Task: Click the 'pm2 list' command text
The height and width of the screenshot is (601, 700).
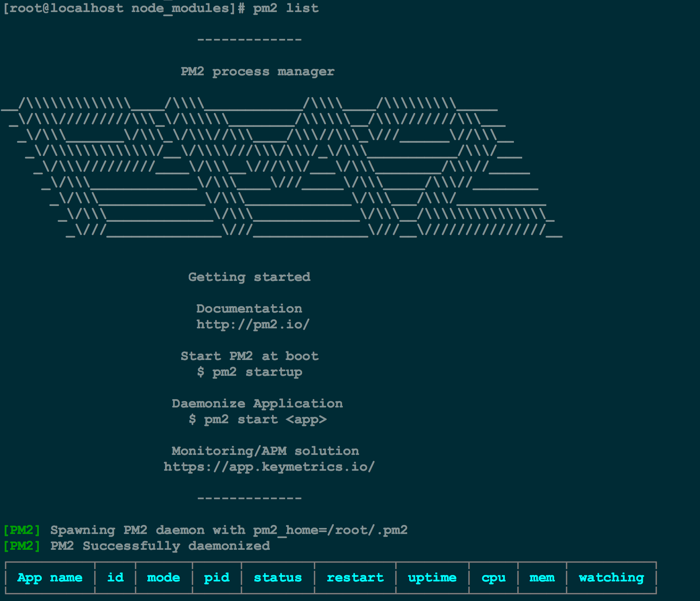Action: point(286,8)
